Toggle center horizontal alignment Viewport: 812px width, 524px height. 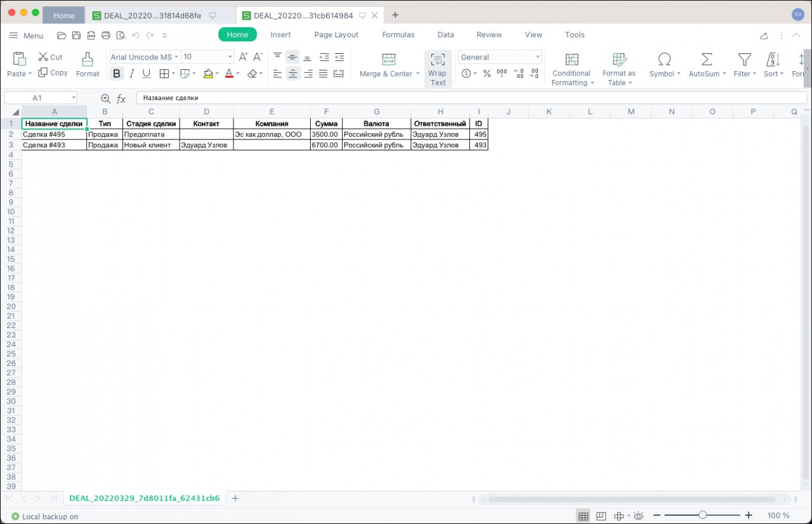[292, 74]
